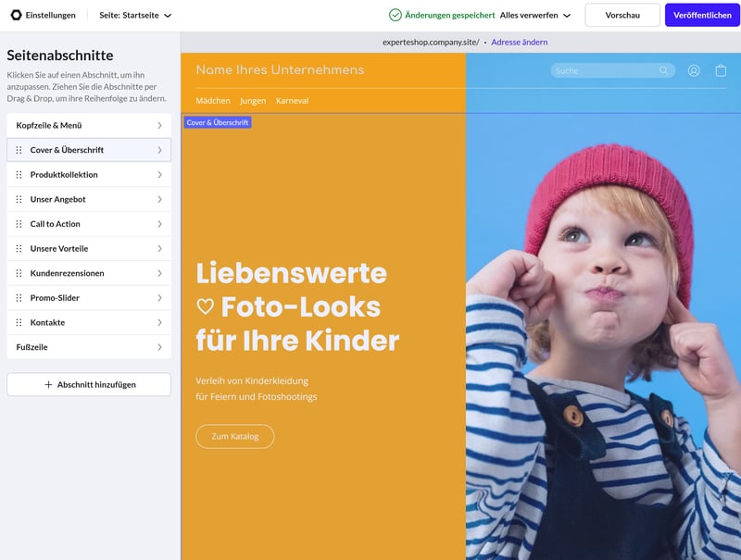Select the Fußzeile section row

[x=89, y=347]
